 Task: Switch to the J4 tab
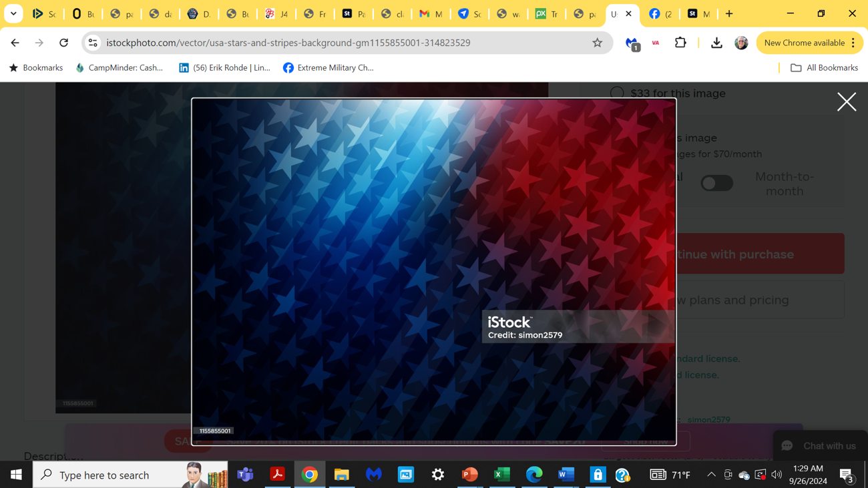(x=276, y=13)
